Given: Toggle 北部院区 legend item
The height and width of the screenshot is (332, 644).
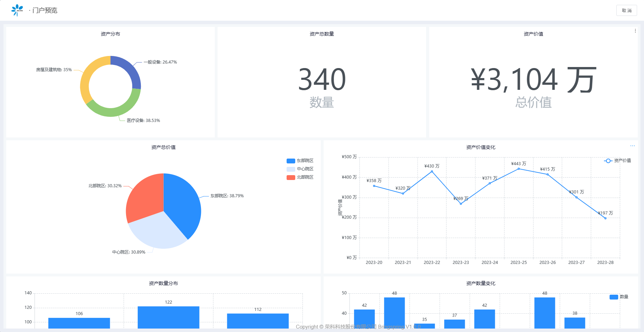Looking at the screenshot, I should pos(300,178).
